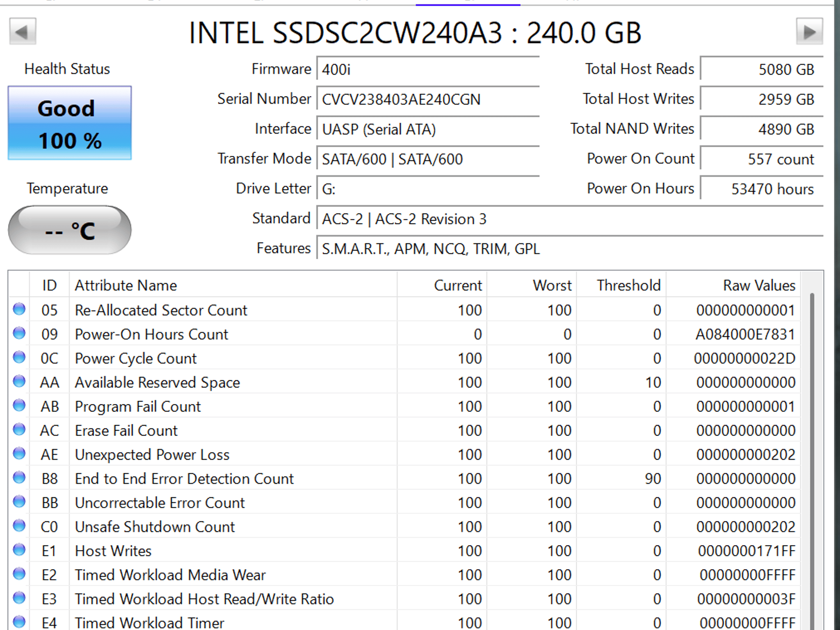Click the Good 100 % health status button
Viewport: 840px width, 630px height.
click(x=70, y=123)
